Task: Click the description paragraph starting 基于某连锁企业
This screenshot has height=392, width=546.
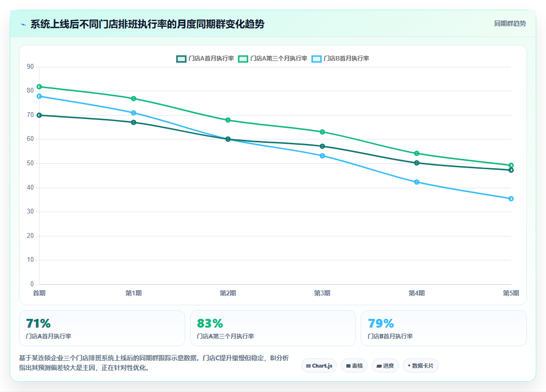Action: (x=154, y=363)
